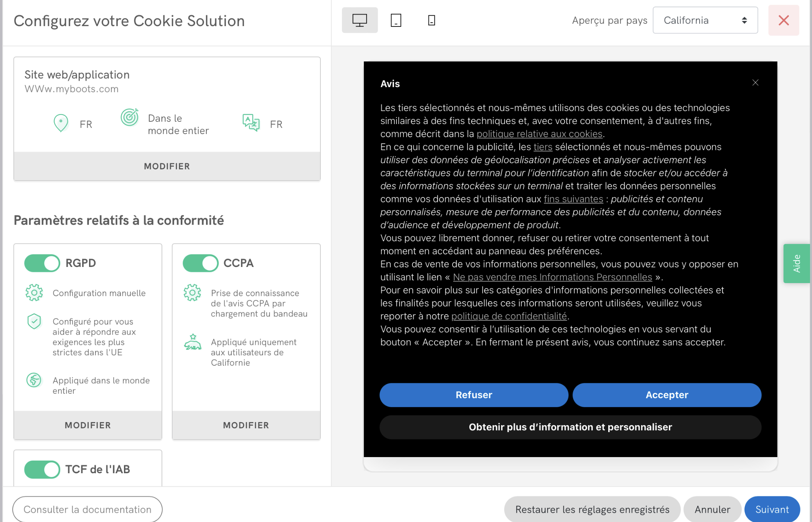Open the California country preview dropdown

coord(705,20)
